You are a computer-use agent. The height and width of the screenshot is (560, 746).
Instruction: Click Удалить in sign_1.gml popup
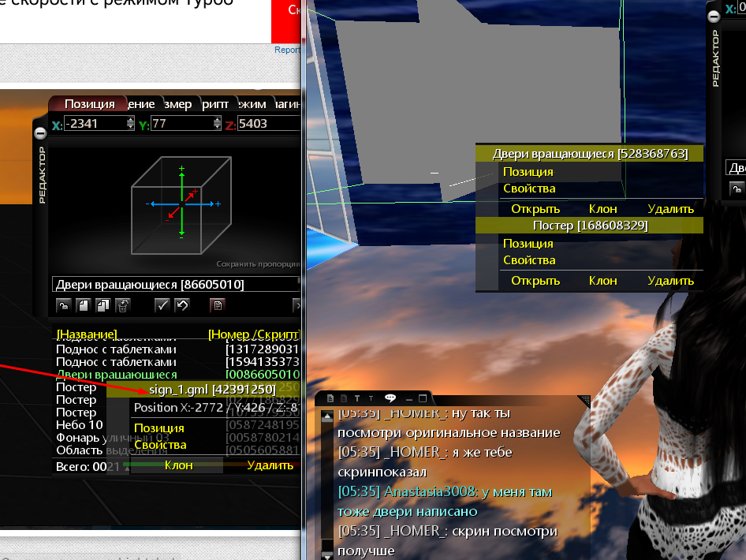(x=270, y=465)
